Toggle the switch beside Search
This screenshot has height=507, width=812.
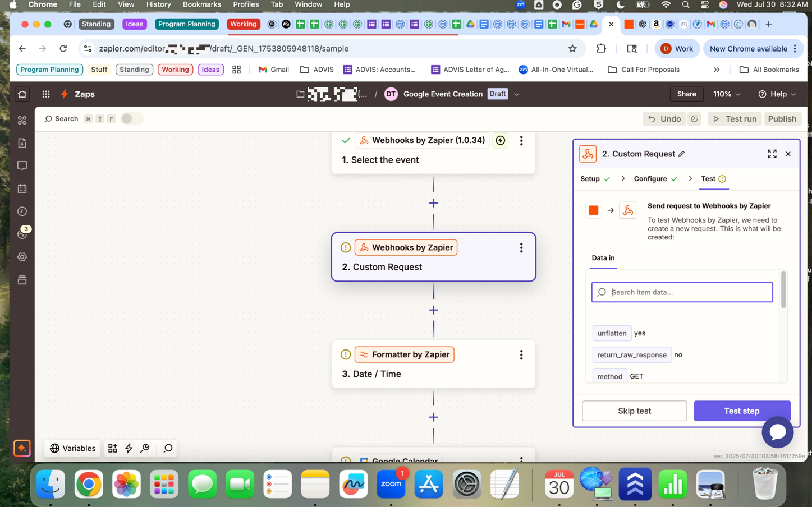coord(131,119)
